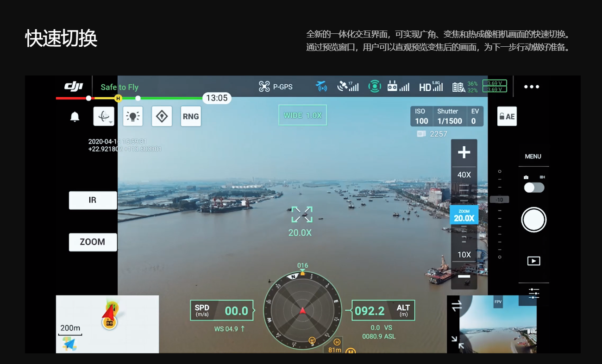Open the obstacle sensing status icon
This screenshot has height=364, width=602.
click(375, 87)
